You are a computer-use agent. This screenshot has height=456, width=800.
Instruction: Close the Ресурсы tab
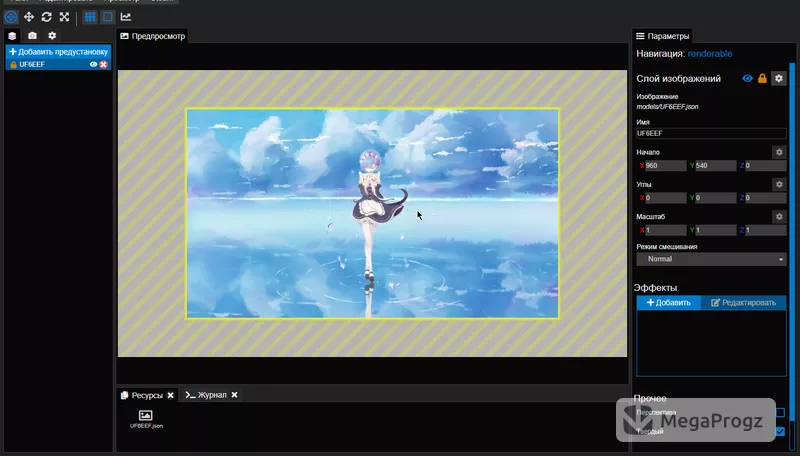tap(170, 395)
